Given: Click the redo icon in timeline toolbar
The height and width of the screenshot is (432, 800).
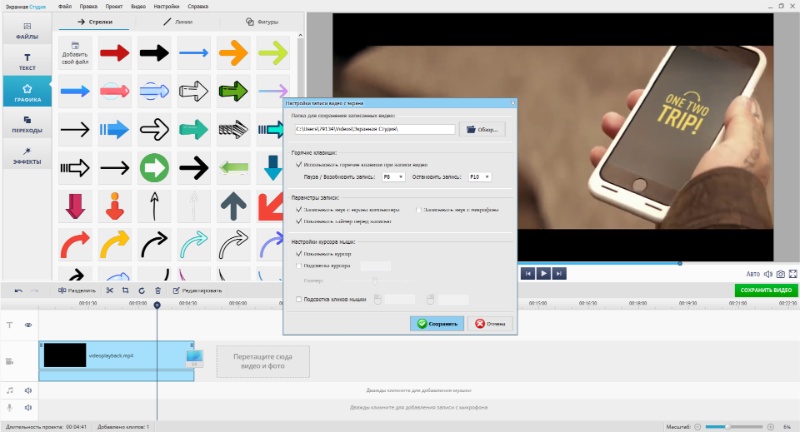Looking at the screenshot, I should (x=34, y=290).
